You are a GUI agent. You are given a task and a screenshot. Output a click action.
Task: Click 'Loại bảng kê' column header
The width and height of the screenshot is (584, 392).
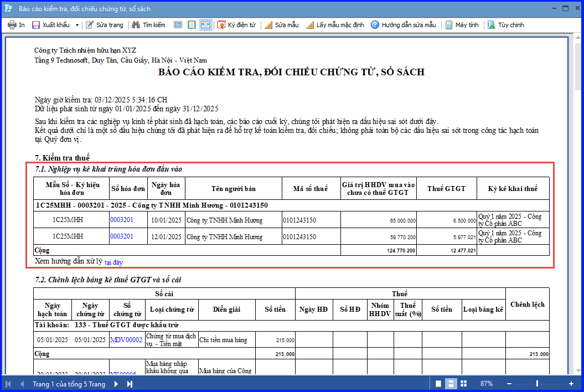click(483, 310)
